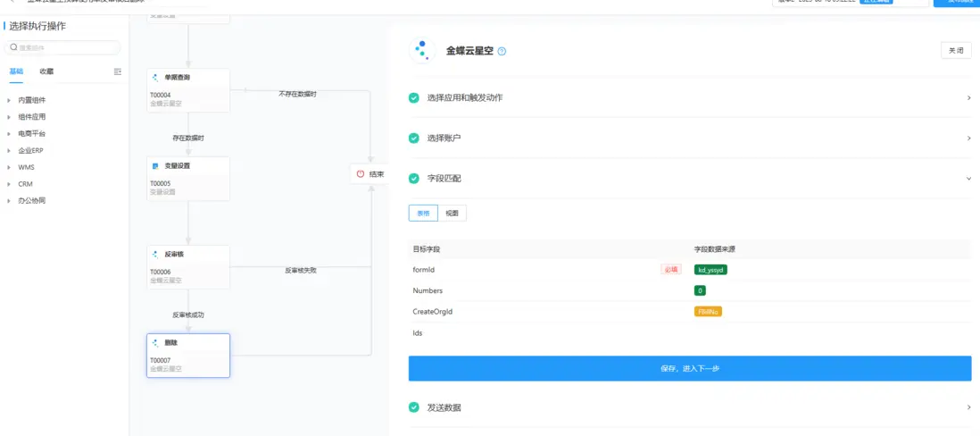Click the Numbers target field
Screen dimensions: 980x436
[428, 291]
